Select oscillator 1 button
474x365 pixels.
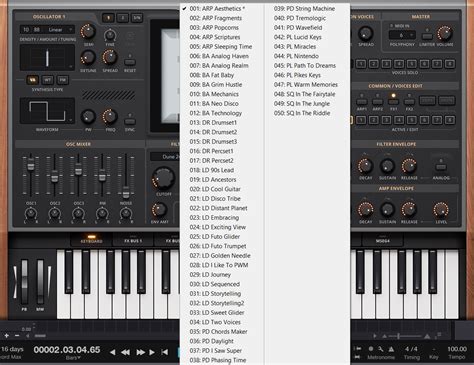[108, 18]
